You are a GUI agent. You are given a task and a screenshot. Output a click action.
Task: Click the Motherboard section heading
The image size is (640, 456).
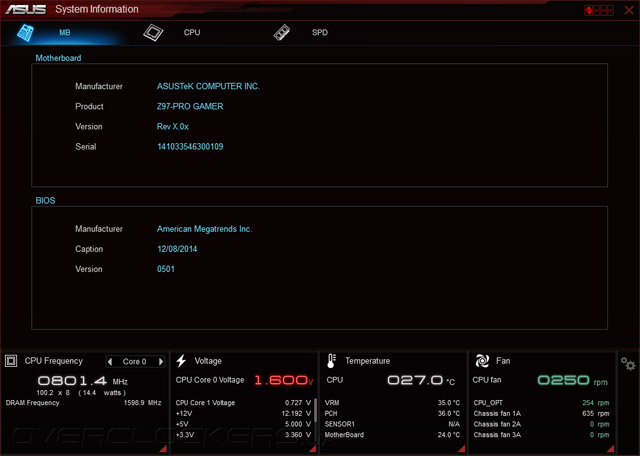(58, 58)
